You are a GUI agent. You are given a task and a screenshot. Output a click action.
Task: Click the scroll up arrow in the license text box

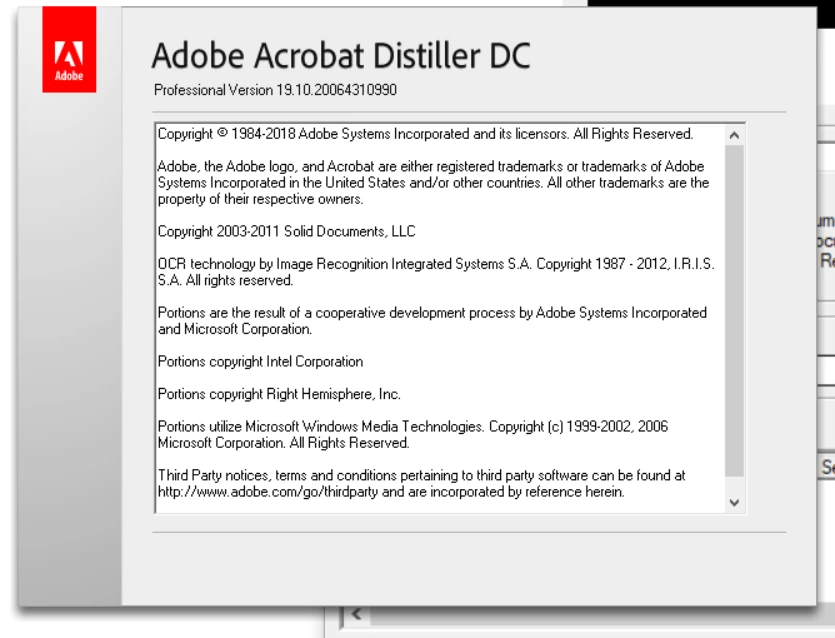tap(734, 135)
